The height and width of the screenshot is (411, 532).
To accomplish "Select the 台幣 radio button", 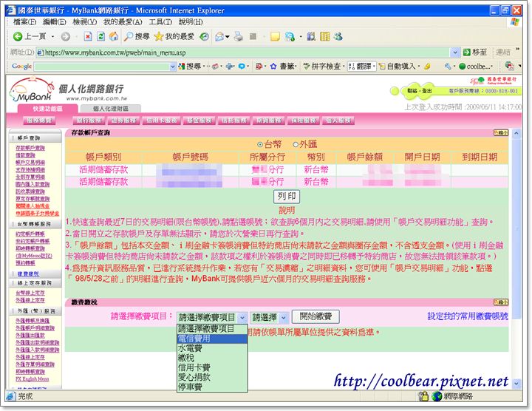I will (x=260, y=144).
